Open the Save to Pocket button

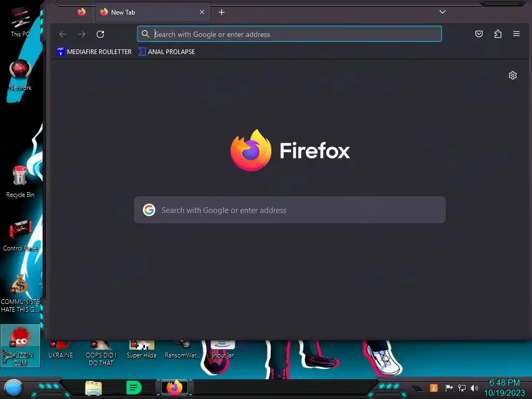pyautogui.click(x=478, y=34)
